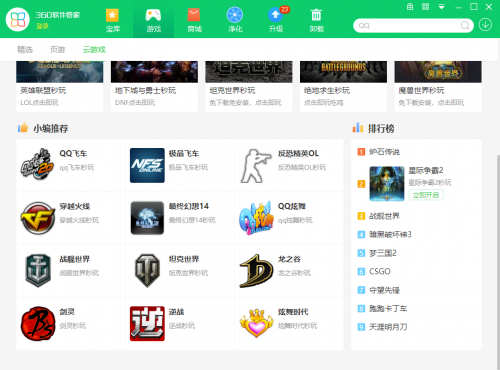Open the 宝库 star icon

[x=112, y=15]
